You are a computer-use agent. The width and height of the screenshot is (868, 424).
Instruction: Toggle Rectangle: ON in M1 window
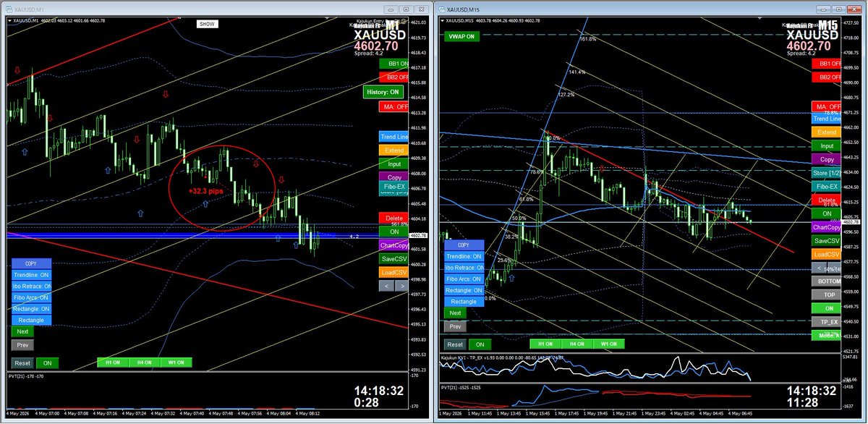click(31, 308)
